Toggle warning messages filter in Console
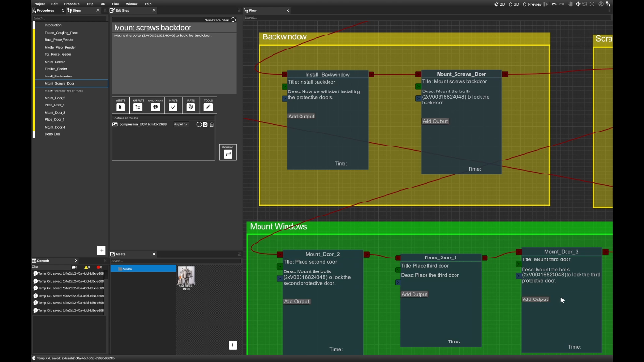Viewport: 644px width, 362px height. tap(87, 267)
